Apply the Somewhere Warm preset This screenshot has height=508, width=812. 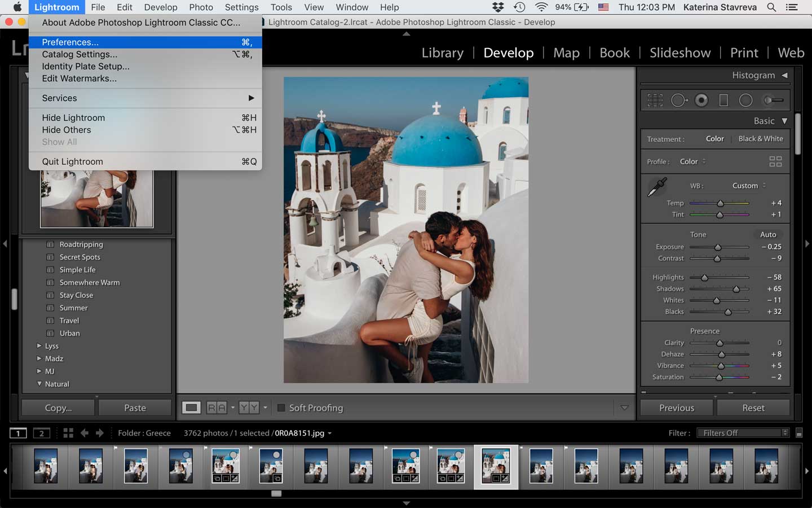(x=90, y=282)
